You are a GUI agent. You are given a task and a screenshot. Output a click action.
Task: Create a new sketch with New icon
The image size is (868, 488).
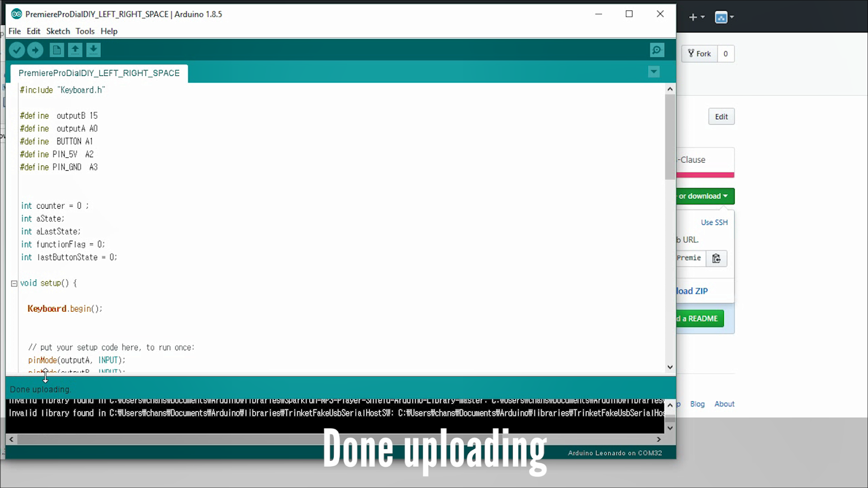click(x=56, y=50)
